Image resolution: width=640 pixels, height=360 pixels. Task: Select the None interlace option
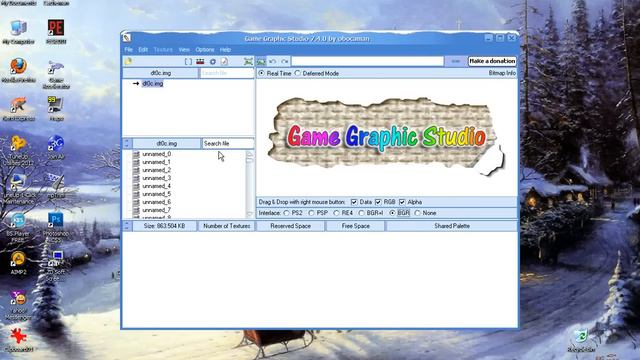point(417,213)
